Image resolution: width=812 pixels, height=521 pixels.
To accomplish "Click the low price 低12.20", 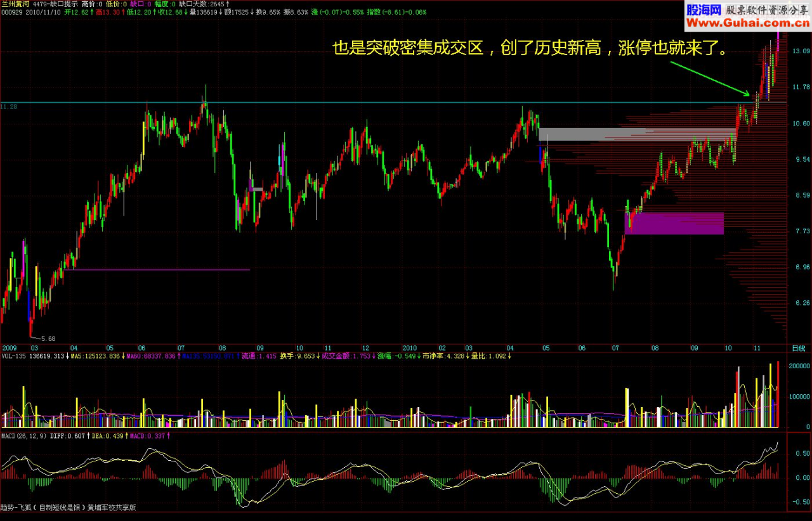I will pos(140,12).
